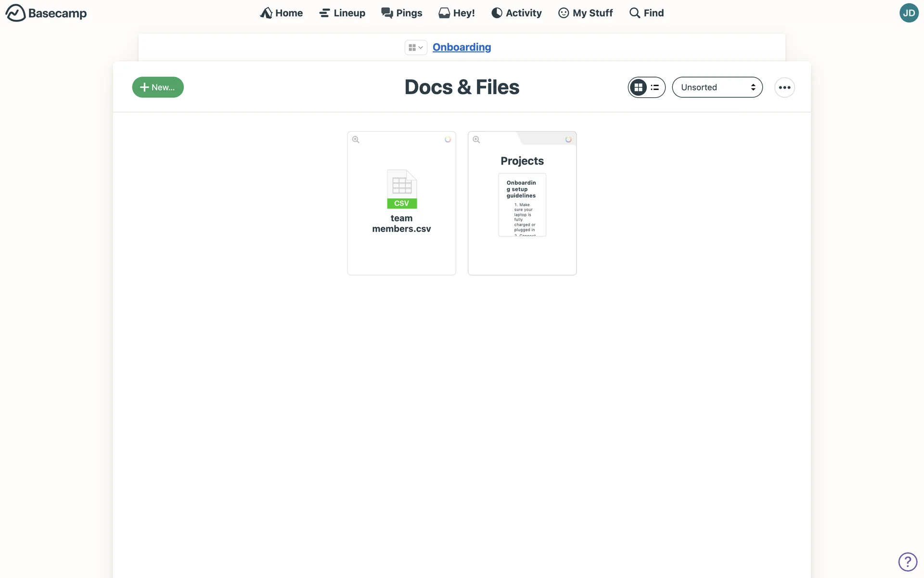Click the Find search icon
The image size is (924, 578).
pyautogui.click(x=635, y=13)
